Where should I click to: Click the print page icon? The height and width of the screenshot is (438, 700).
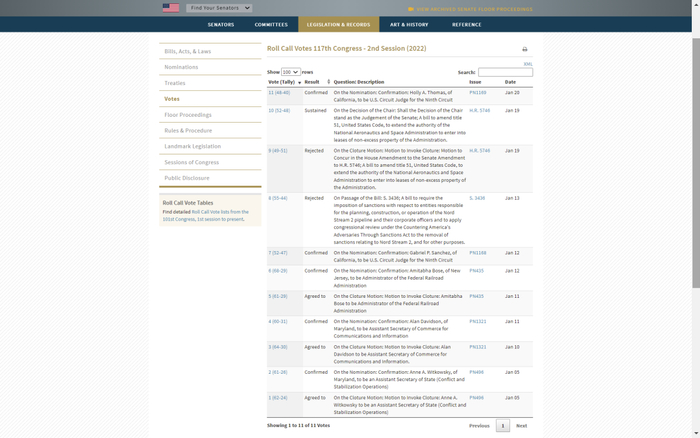click(x=525, y=49)
